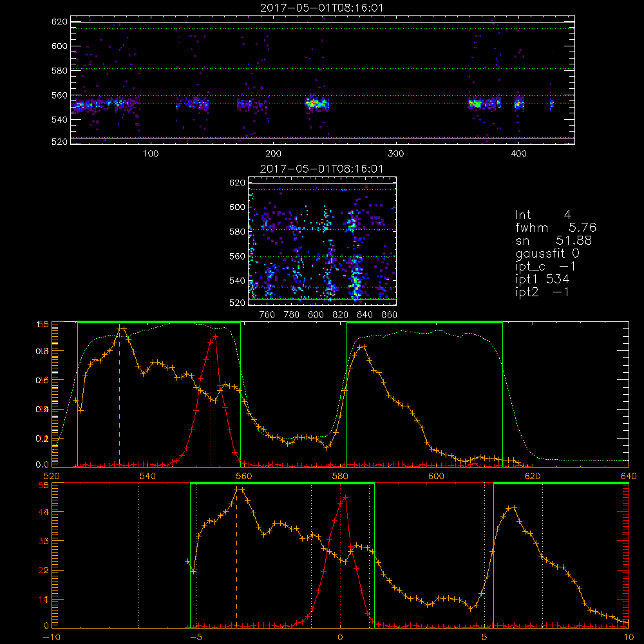Click the middle zoomed spectrogram image
The height and width of the screenshot is (644, 644).
323,241
